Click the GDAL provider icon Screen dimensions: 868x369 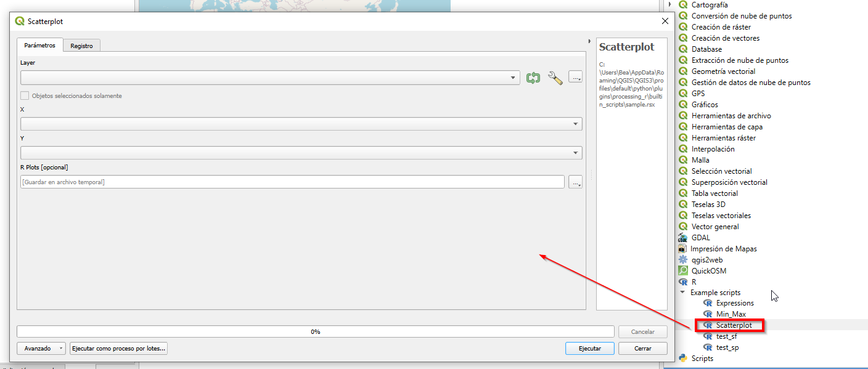pyautogui.click(x=683, y=238)
